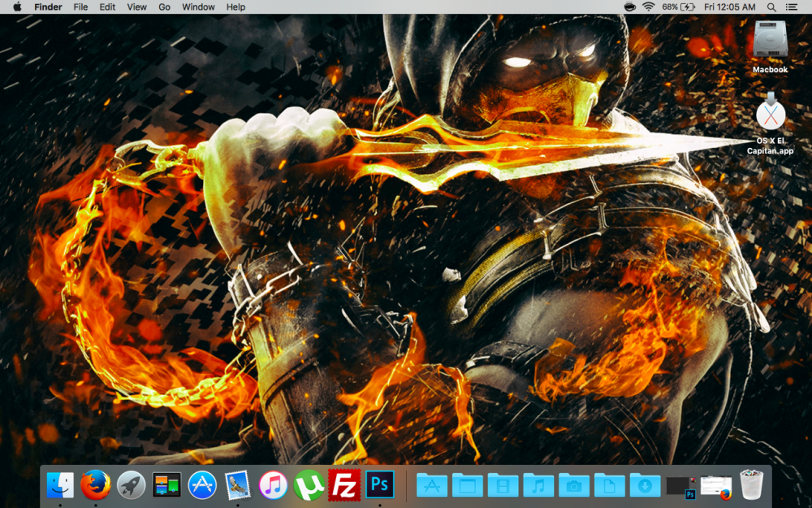Open Spotlight search from the menu bar
Viewport: 812px width, 508px height.
771,7
